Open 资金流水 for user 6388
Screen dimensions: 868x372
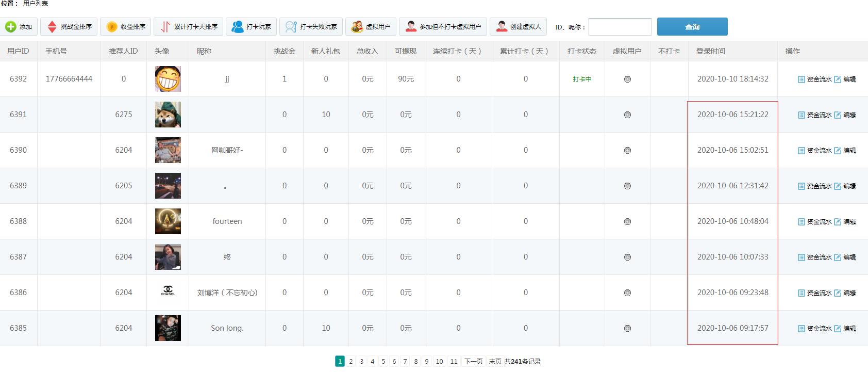(815, 222)
